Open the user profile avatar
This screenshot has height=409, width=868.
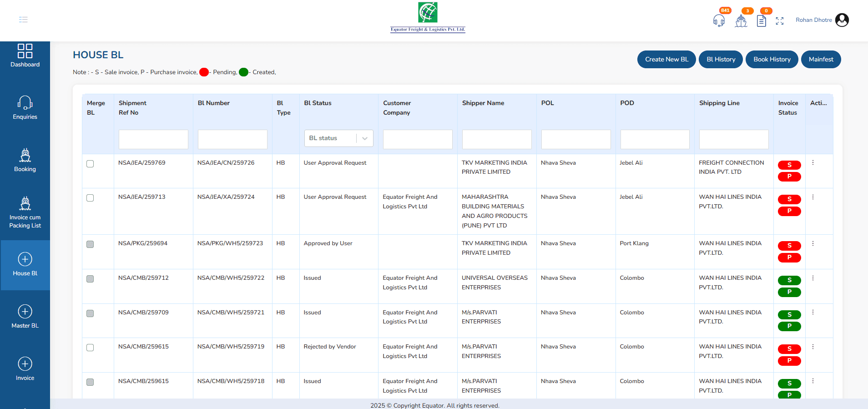pyautogui.click(x=842, y=20)
